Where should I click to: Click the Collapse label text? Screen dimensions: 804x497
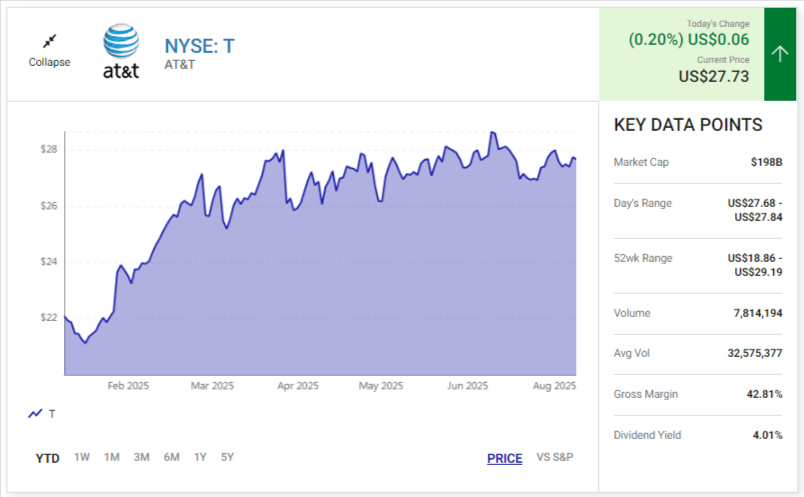coord(49,62)
